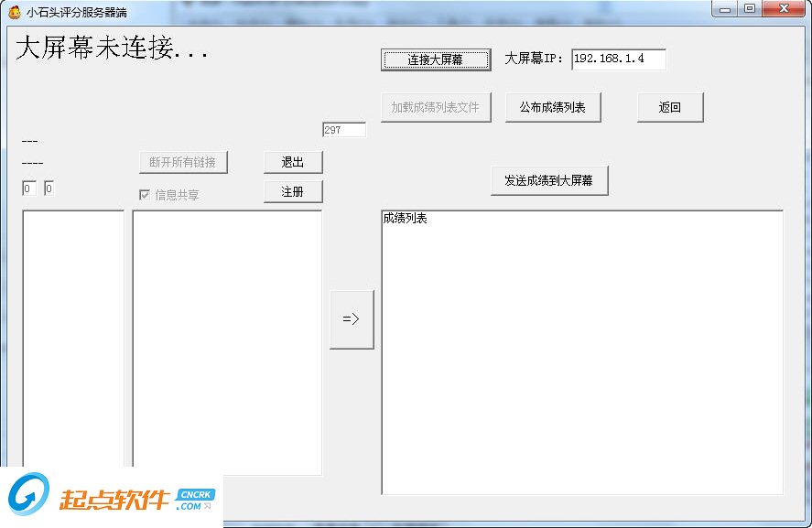Click the 返回 return button
This screenshot has height=528, width=812.
(x=670, y=107)
